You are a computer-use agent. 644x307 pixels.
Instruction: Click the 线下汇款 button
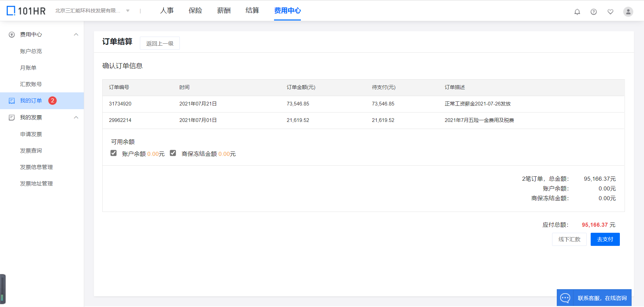[569, 239]
